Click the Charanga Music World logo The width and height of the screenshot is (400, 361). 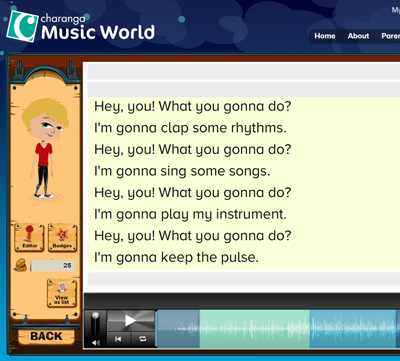click(x=80, y=27)
